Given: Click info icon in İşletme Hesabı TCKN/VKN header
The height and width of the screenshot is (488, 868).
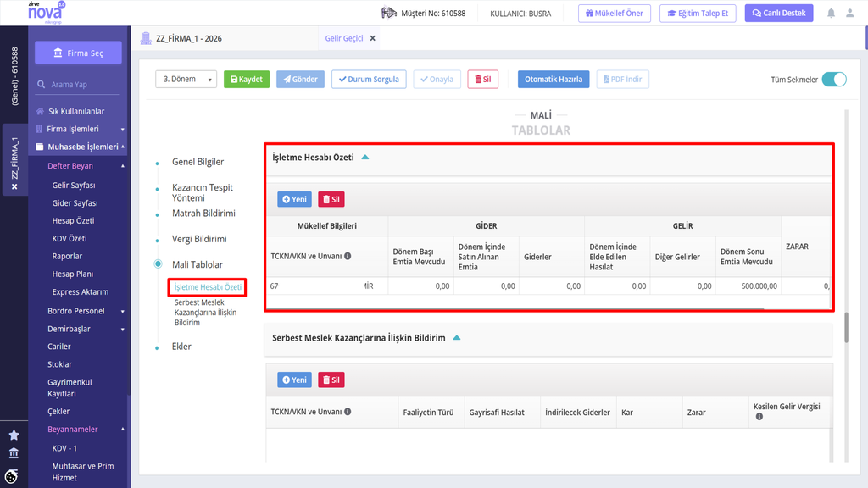Looking at the screenshot, I should tap(348, 256).
